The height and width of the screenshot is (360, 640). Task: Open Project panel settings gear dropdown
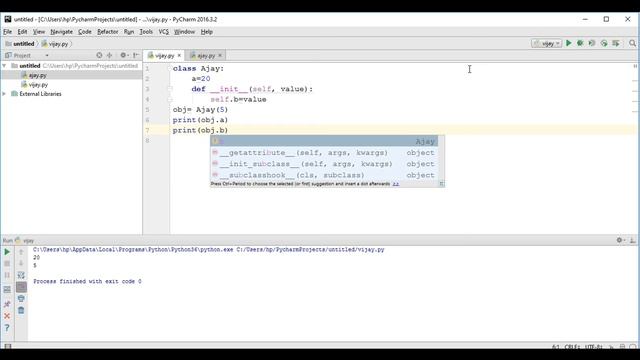[124, 55]
